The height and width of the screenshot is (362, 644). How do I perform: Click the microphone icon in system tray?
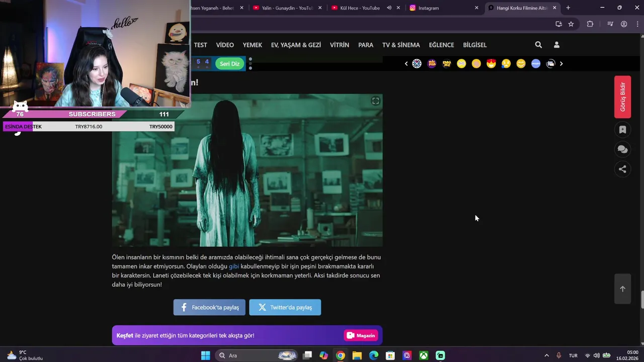[x=558, y=355]
